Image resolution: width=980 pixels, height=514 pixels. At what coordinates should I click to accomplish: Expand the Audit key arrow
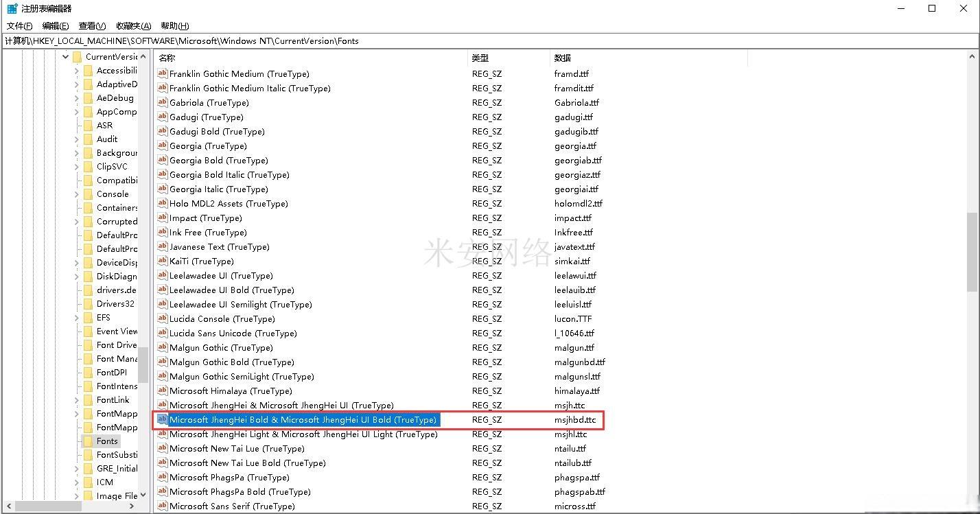coord(76,139)
